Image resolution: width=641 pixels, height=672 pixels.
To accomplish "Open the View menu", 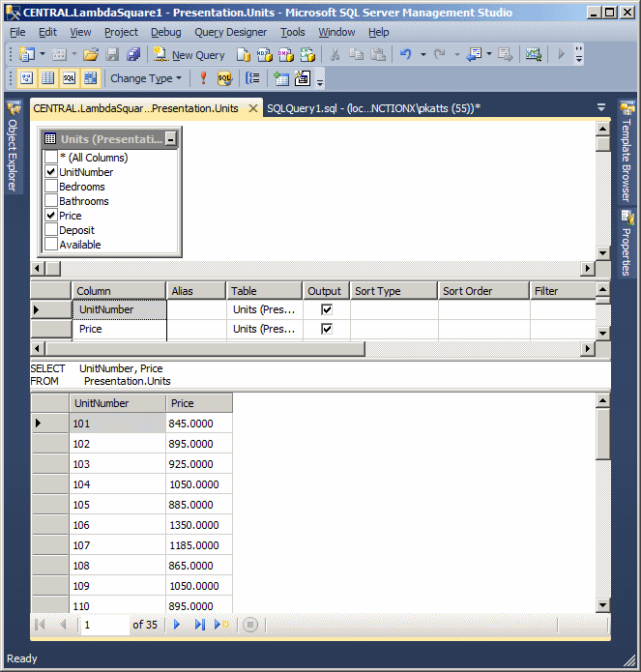I will 80,32.
